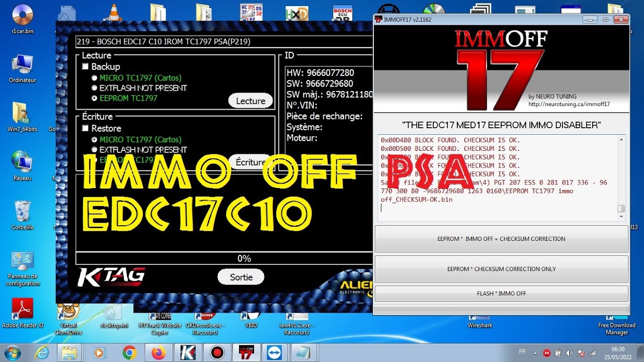This screenshot has width=644, height=362.
Task: Enable the Restore checkbox in Écriture
Action: tap(86, 128)
